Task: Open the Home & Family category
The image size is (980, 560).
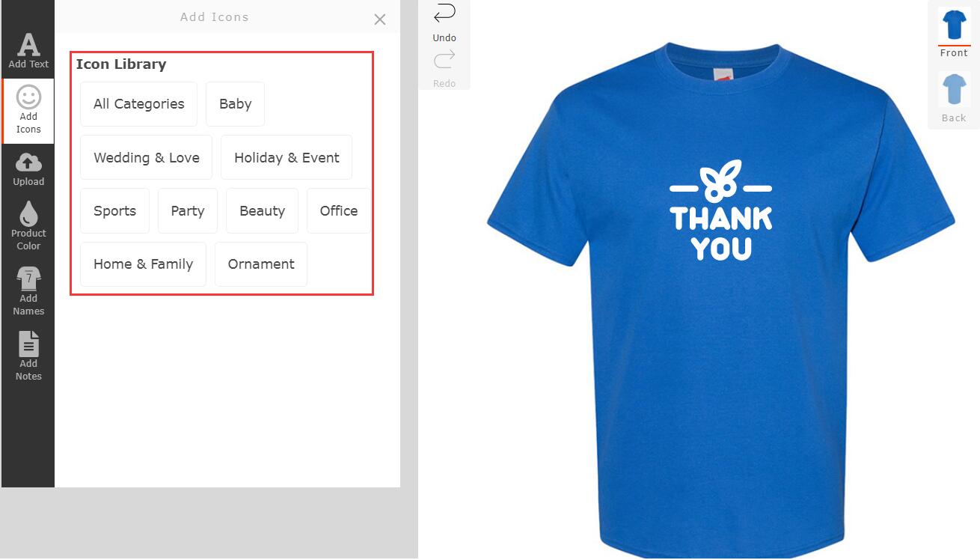Action: pyautogui.click(x=143, y=264)
